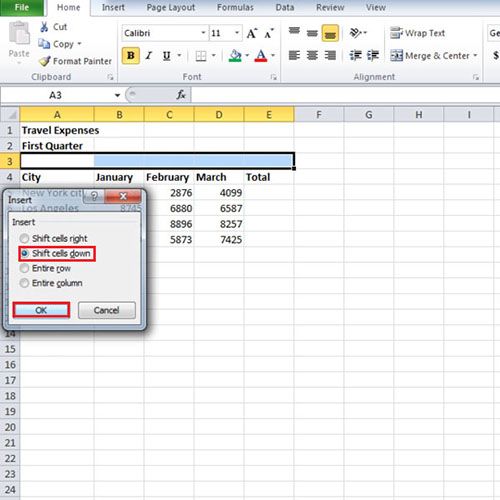
Task: Expand the Fill Color palette arrow
Action: click(247, 55)
